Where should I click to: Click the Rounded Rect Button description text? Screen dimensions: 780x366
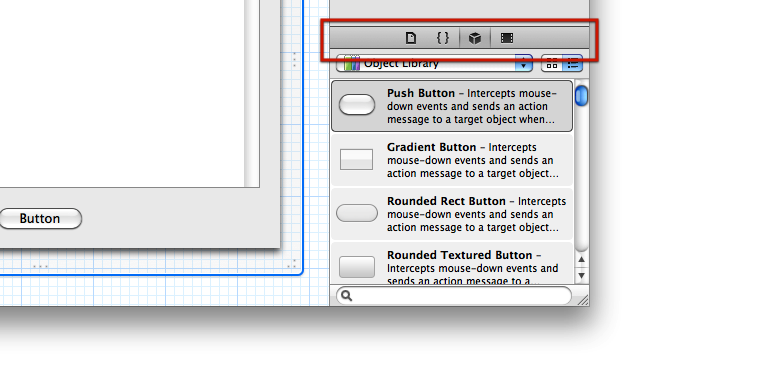477,214
